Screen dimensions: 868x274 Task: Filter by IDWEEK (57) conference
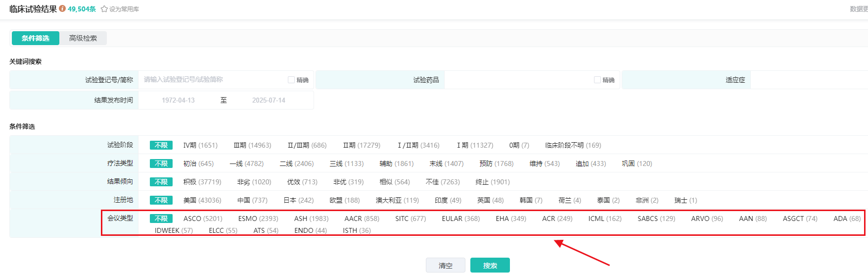[174, 230]
